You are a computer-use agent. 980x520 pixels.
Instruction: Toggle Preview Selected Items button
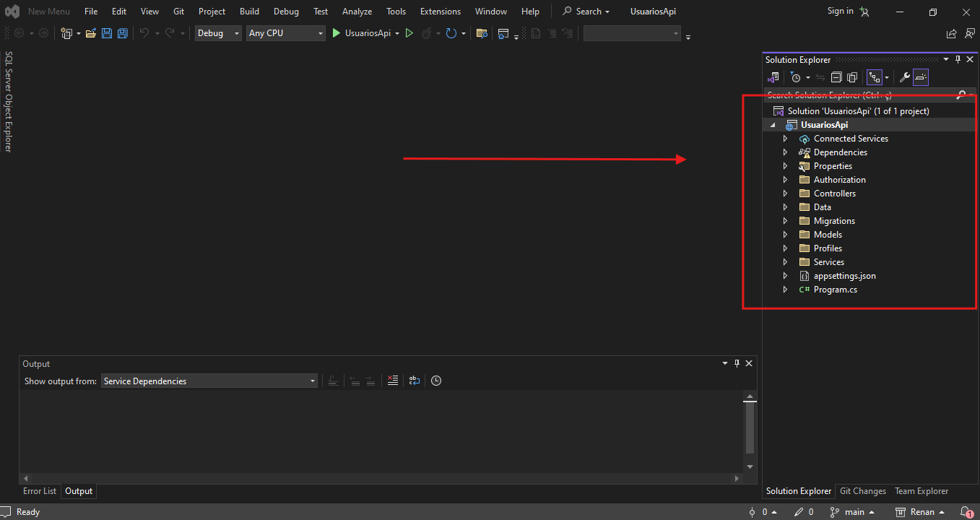[x=921, y=77]
